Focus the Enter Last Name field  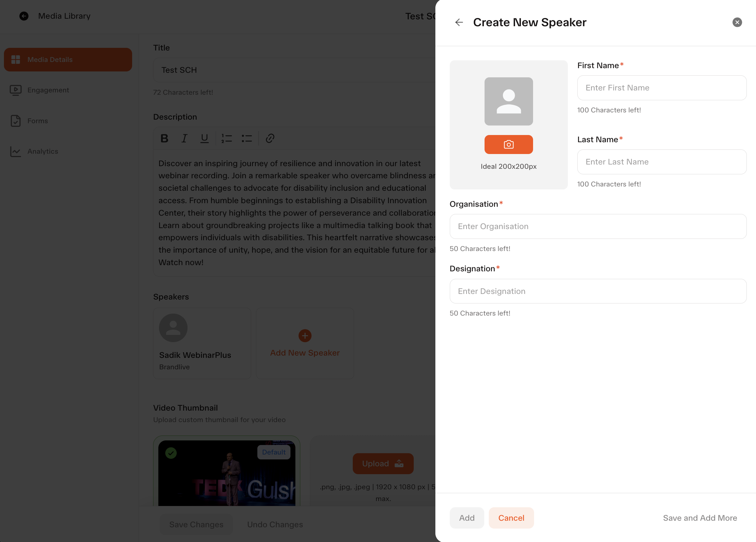tap(662, 162)
